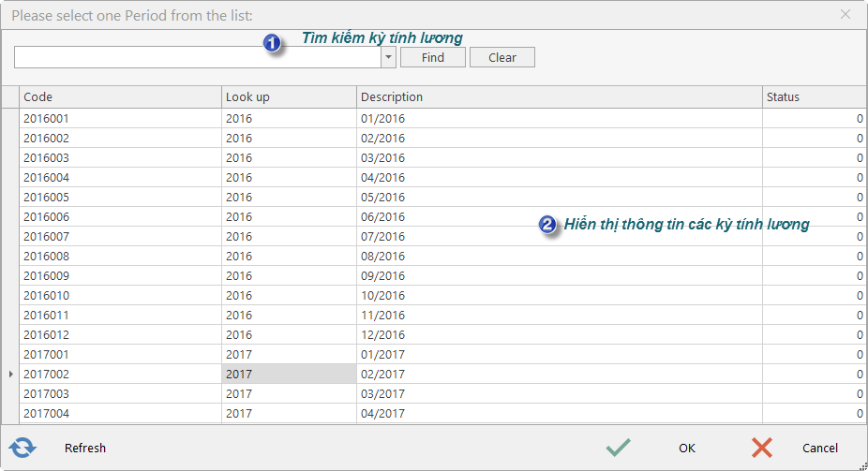Close the period selection dialog

tap(846, 15)
